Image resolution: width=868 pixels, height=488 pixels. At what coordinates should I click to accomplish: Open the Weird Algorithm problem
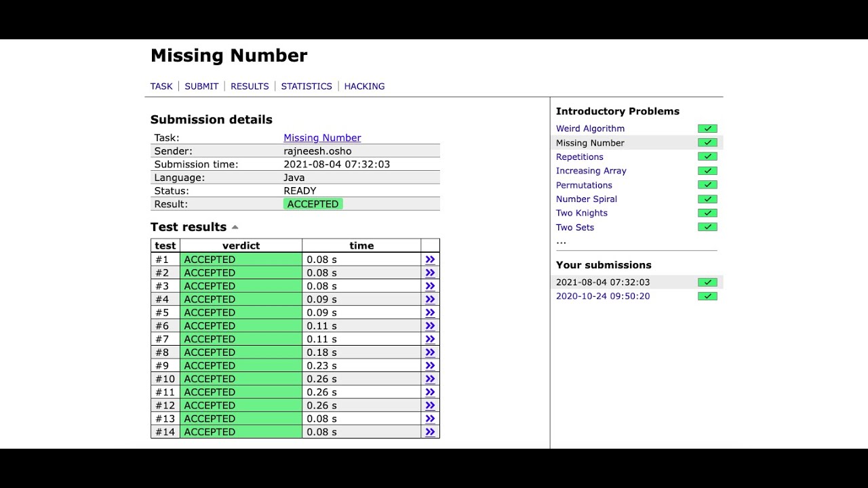590,129
